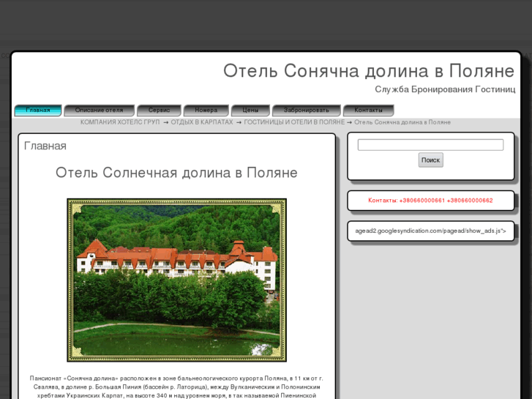Click the googlesyndication ad script text
532x399 pixels.
click(430, 231)
